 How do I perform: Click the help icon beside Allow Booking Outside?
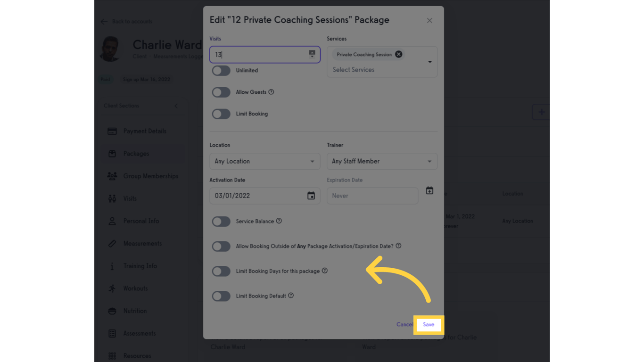398,246
